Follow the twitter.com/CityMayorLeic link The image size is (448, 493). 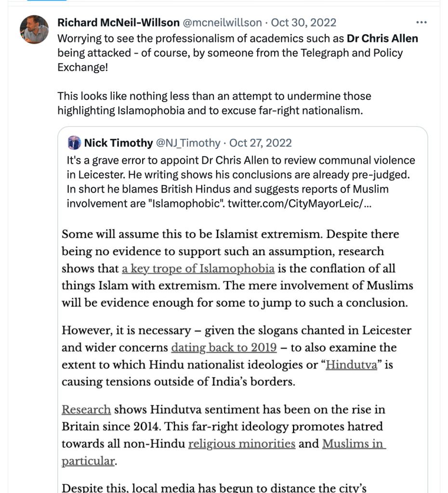pyautogui.click(x=299, y=203)
